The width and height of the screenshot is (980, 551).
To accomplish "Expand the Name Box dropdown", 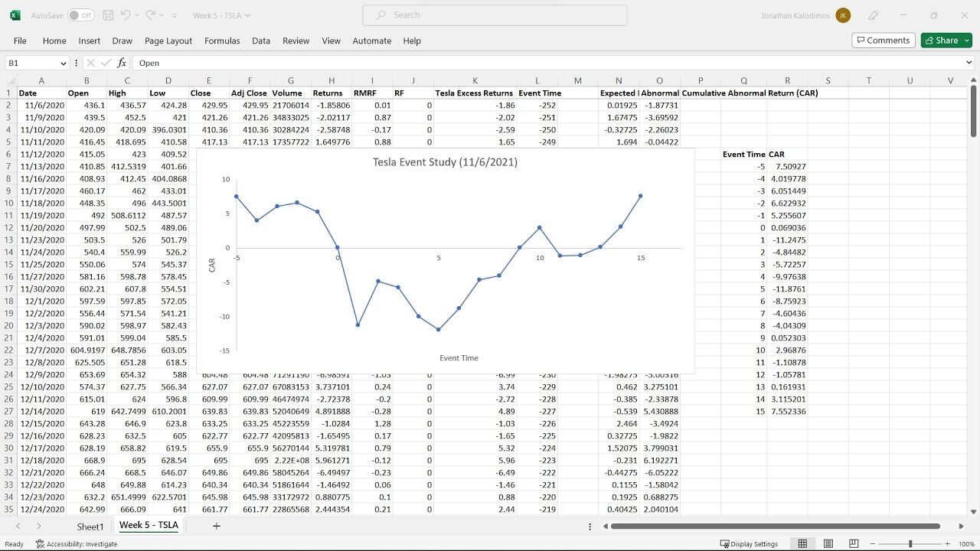I will 63,63.
